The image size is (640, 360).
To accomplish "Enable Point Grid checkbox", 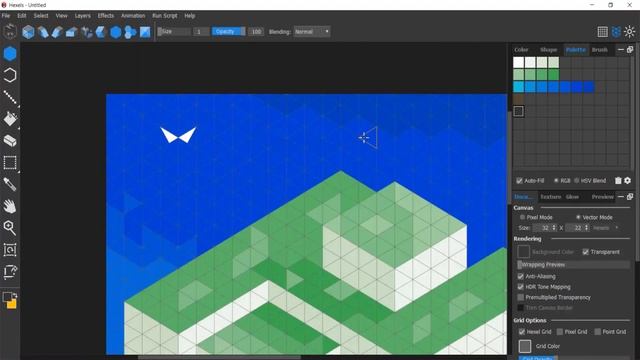I will tap(598, 332).
